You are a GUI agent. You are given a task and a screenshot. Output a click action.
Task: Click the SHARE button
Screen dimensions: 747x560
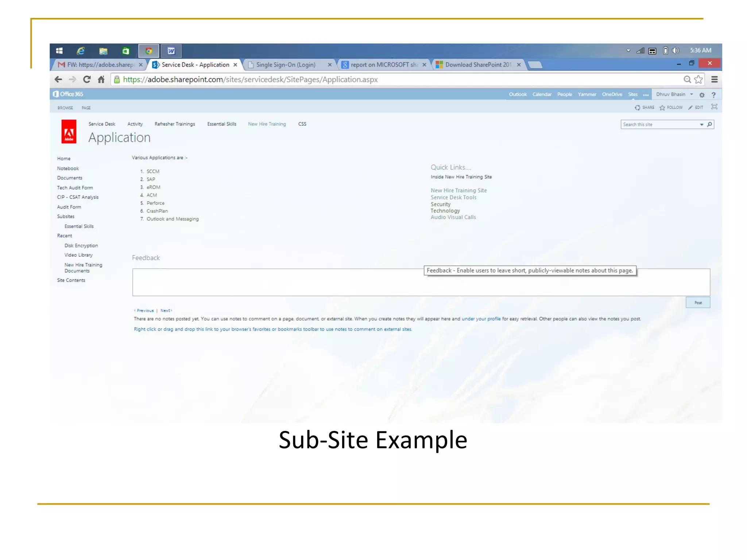[x=644, y=108]
